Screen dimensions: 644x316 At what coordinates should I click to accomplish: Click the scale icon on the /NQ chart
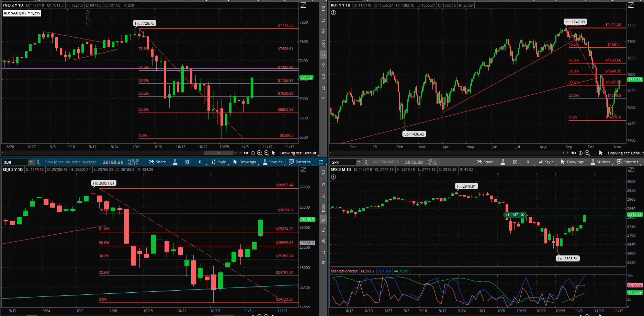pos(303,5)
